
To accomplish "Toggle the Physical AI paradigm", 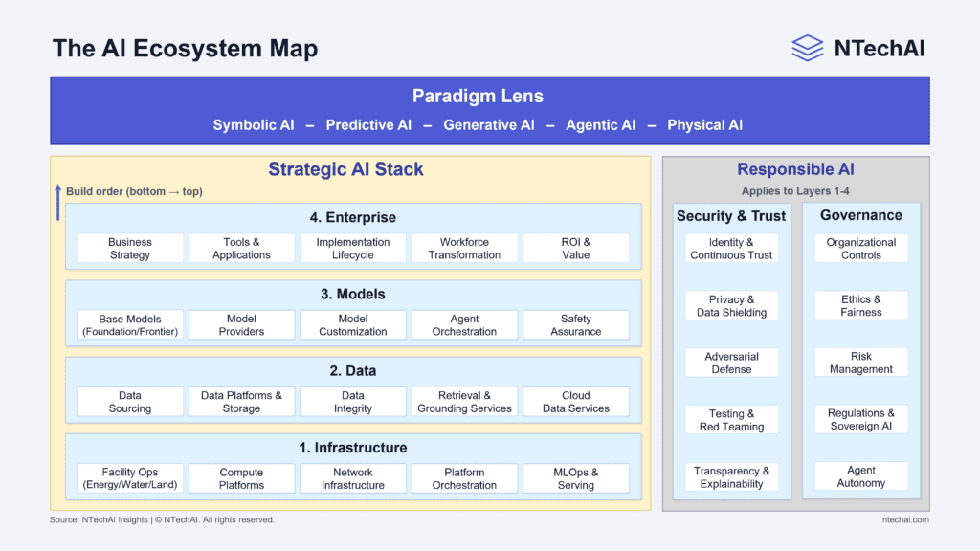I will [705, 125].
